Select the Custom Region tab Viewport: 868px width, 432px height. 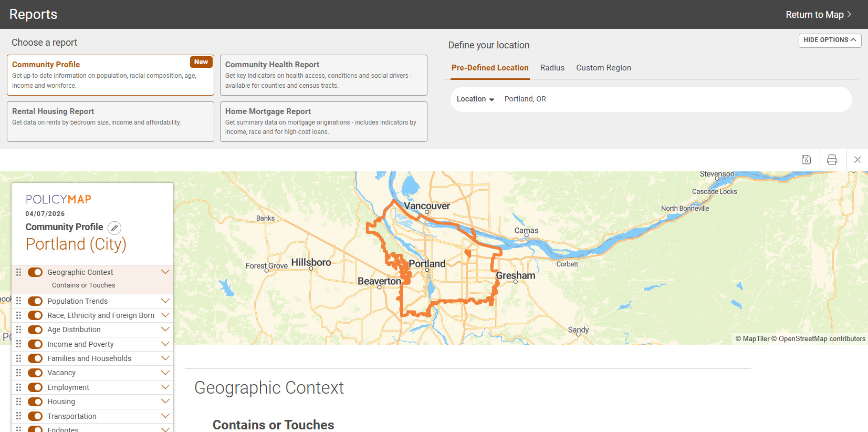click(603, 68)
